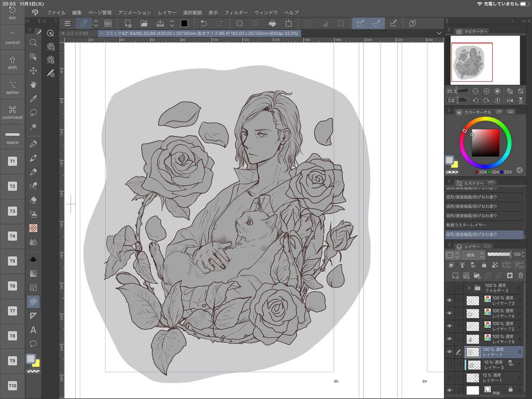Select the Text tool
This screenshot has width=532, height=399.
33,330
